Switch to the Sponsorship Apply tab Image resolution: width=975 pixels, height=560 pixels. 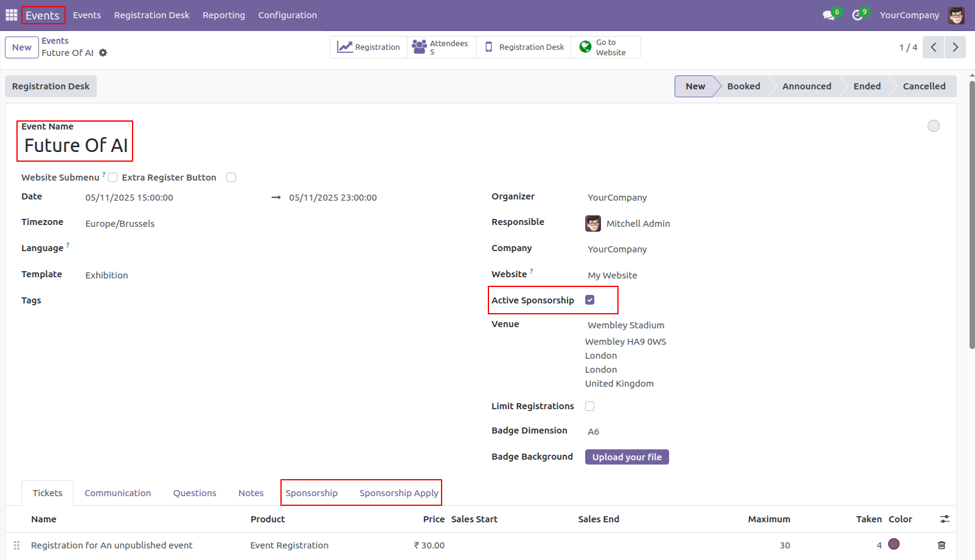(x=398, y=493)
